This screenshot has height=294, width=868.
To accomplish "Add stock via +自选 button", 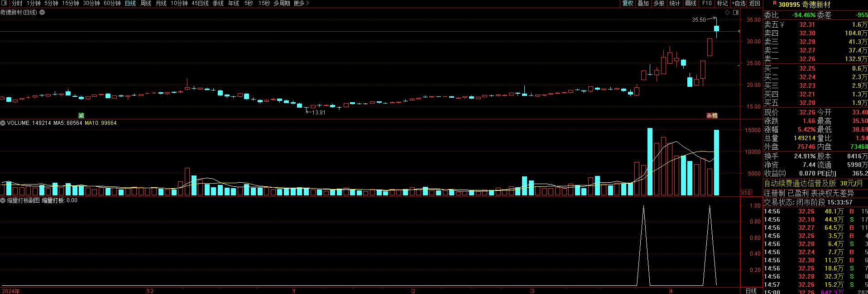I will pyautogui.click(x=739, y=3).
